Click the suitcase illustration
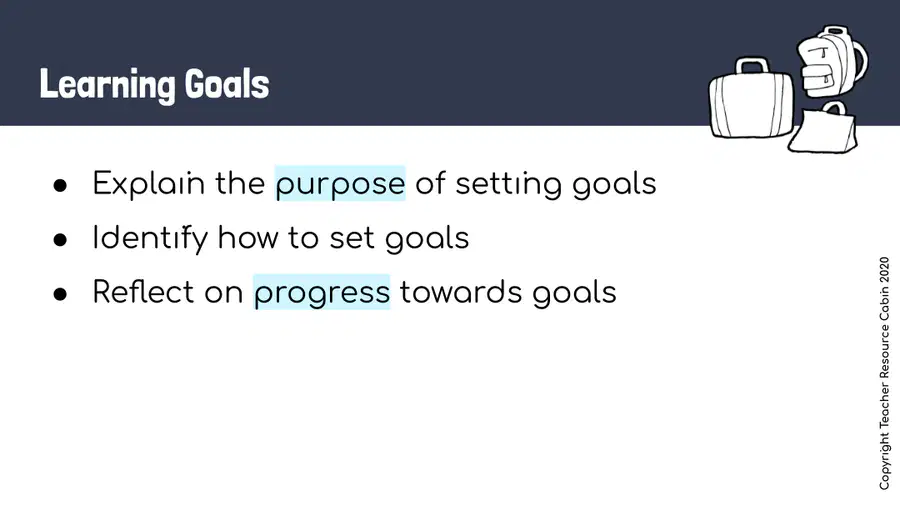900x506 pixels. (751, 99)
